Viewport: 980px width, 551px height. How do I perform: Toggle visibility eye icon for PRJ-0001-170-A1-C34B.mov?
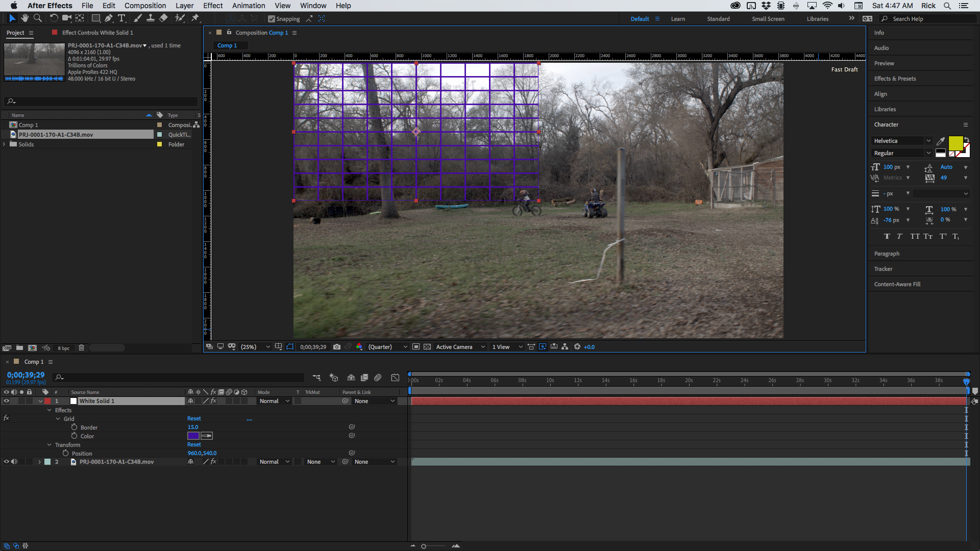(6, 462)
